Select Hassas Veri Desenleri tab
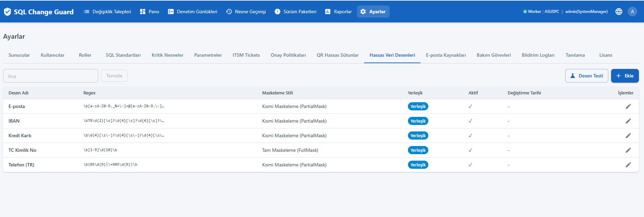The width and height of the screenshot is (644, 217). (392, 55)
